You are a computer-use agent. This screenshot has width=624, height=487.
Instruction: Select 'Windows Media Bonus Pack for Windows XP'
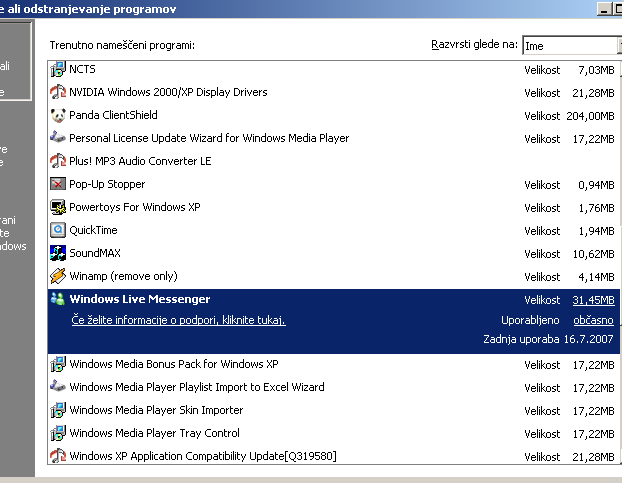tap(333, 364)
